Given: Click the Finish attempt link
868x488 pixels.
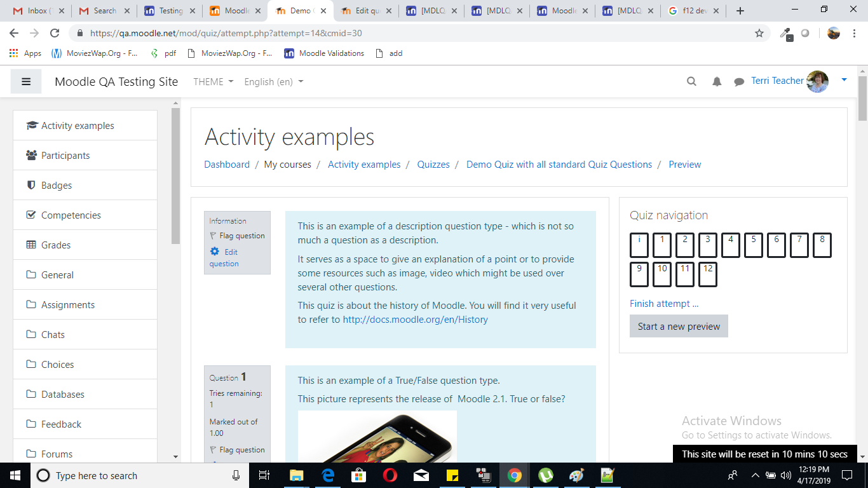Looking at the screenshot, I should coord(664,303).
